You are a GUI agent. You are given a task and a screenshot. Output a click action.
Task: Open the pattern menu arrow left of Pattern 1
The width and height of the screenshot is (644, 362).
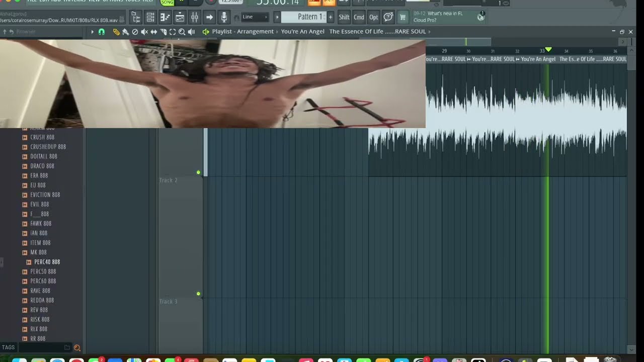click(x=277, y=17)
